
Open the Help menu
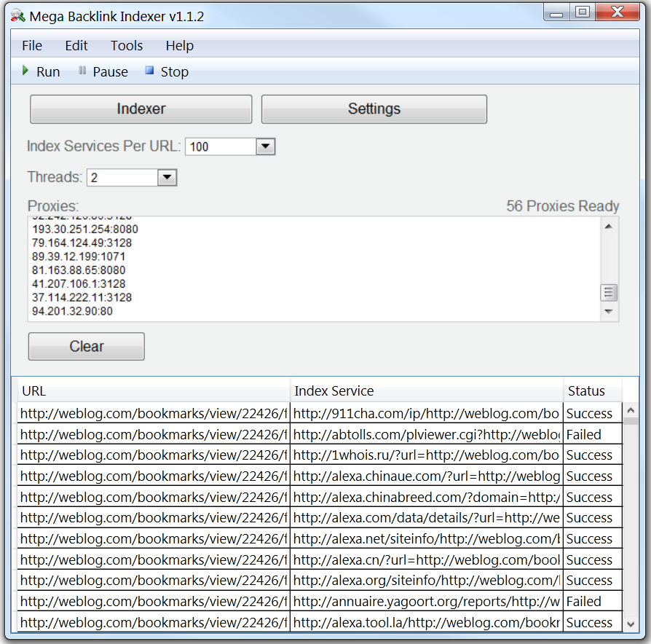tap(179, 45)
